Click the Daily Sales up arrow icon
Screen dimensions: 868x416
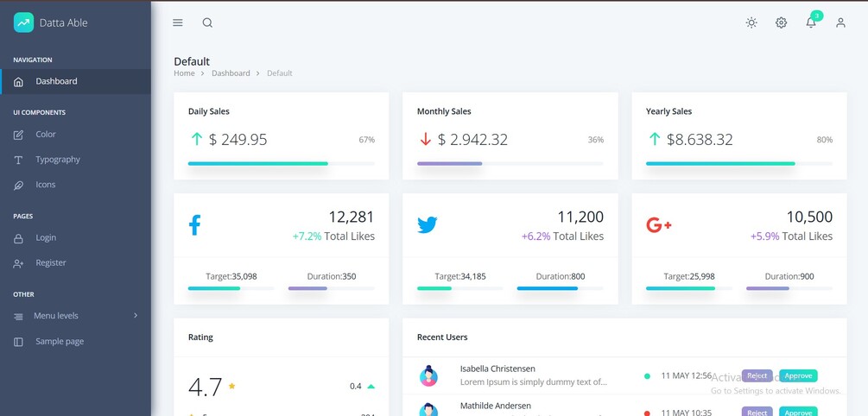tap(197, 140)
